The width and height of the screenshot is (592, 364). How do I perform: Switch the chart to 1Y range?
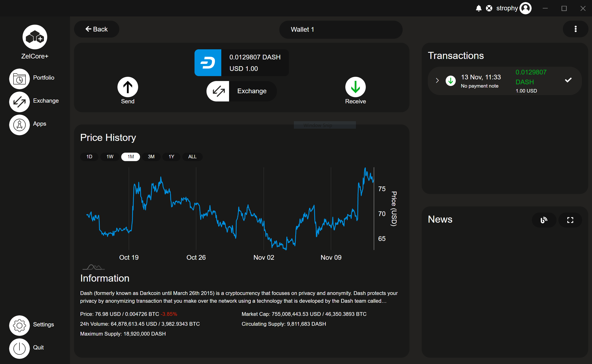pyautogui.click(x=171, y=157)
